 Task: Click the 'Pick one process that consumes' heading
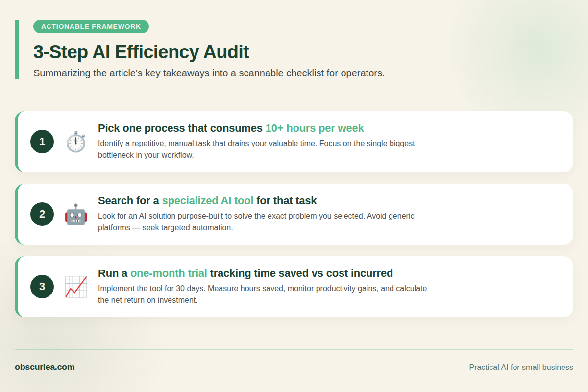[180, 128]
